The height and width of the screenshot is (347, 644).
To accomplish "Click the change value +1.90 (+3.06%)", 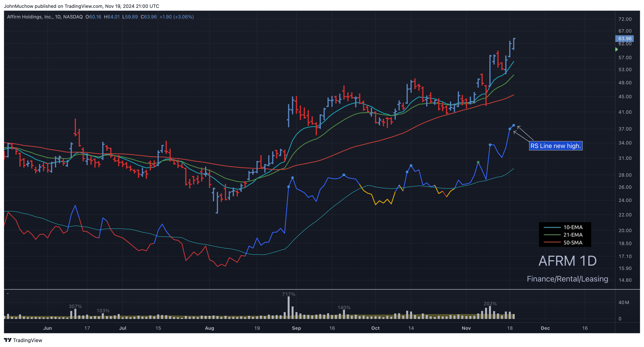I will (176, 17).
